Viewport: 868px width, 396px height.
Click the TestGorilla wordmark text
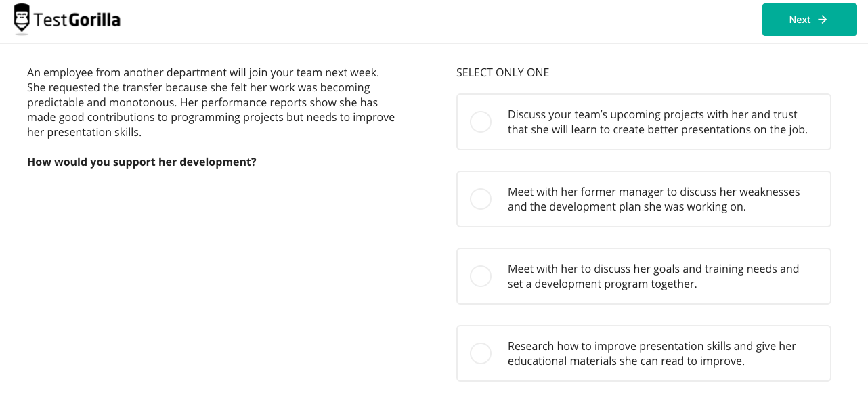[77, 20]
